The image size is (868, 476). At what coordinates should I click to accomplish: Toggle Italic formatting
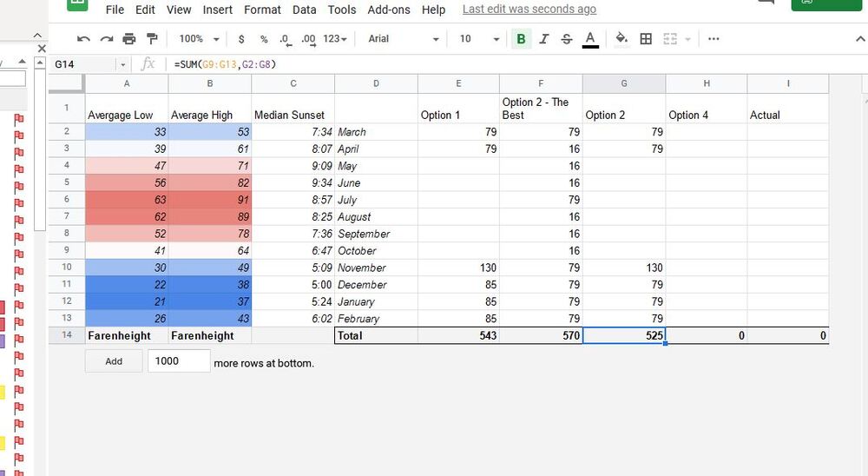tap(543, 39)
